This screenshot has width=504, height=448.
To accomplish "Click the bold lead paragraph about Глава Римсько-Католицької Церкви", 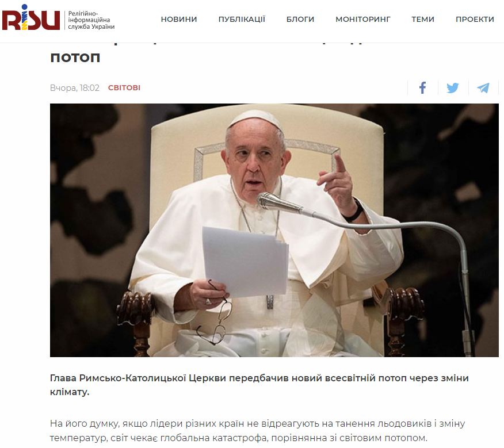I will 259,385.
